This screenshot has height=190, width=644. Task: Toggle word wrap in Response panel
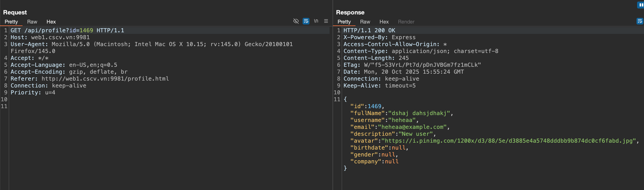(x=640, y=21)
